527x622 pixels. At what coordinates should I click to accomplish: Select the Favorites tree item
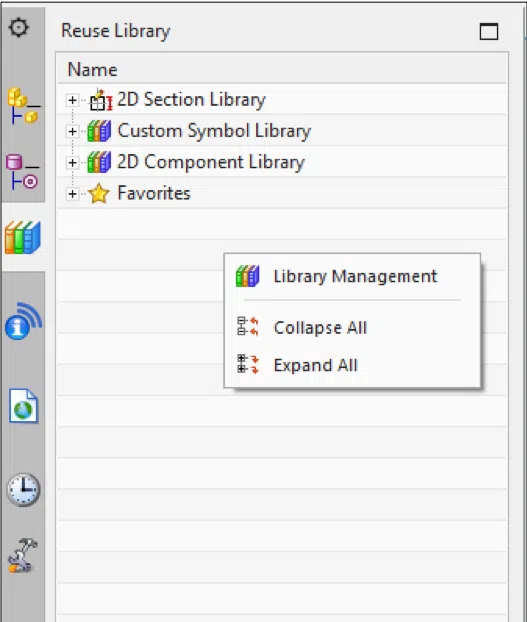pos(154,193)
